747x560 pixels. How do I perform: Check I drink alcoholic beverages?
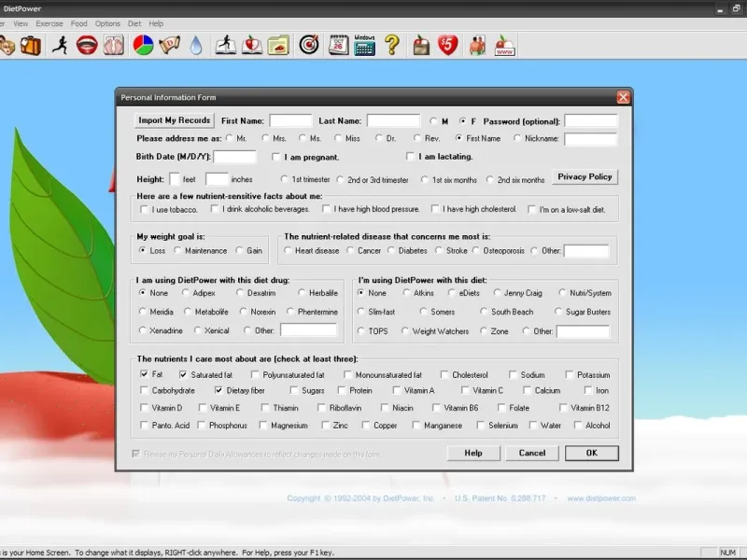pos(215,208)
